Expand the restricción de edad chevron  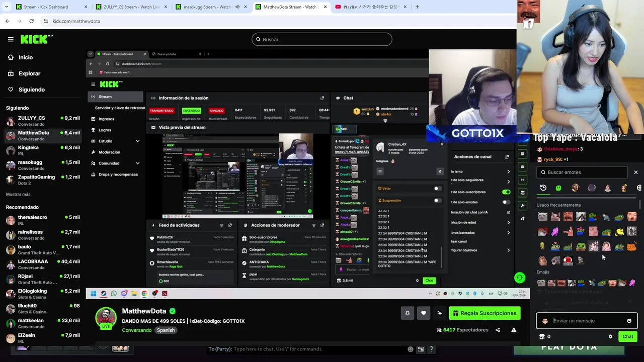508,222
